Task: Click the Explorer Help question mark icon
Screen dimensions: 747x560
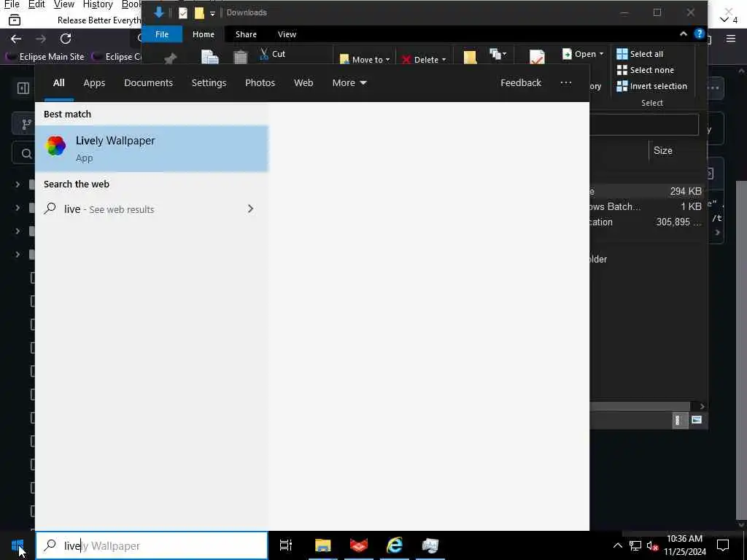Action: (699, 34)
